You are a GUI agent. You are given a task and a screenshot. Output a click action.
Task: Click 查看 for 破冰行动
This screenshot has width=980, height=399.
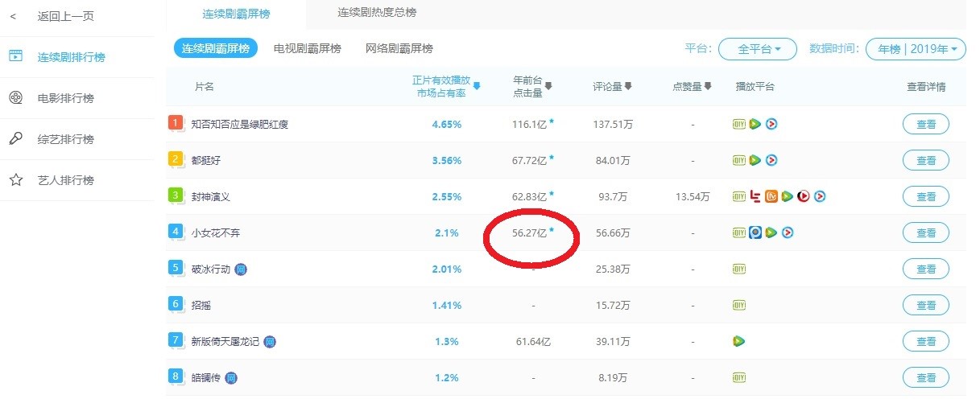pyautogui.click(x=926, y=269)
